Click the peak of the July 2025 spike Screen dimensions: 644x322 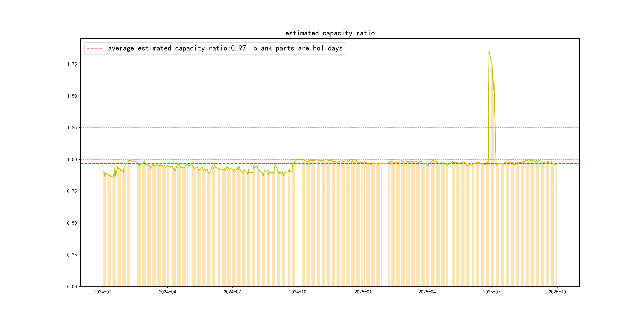pos(489,50)
